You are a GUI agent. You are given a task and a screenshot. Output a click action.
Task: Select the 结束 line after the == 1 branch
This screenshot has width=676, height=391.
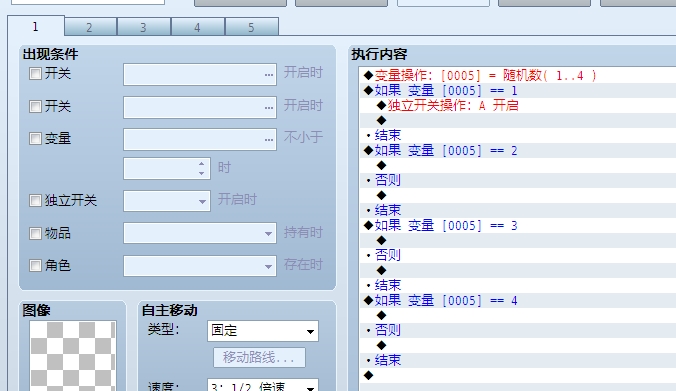click(517, 135)
